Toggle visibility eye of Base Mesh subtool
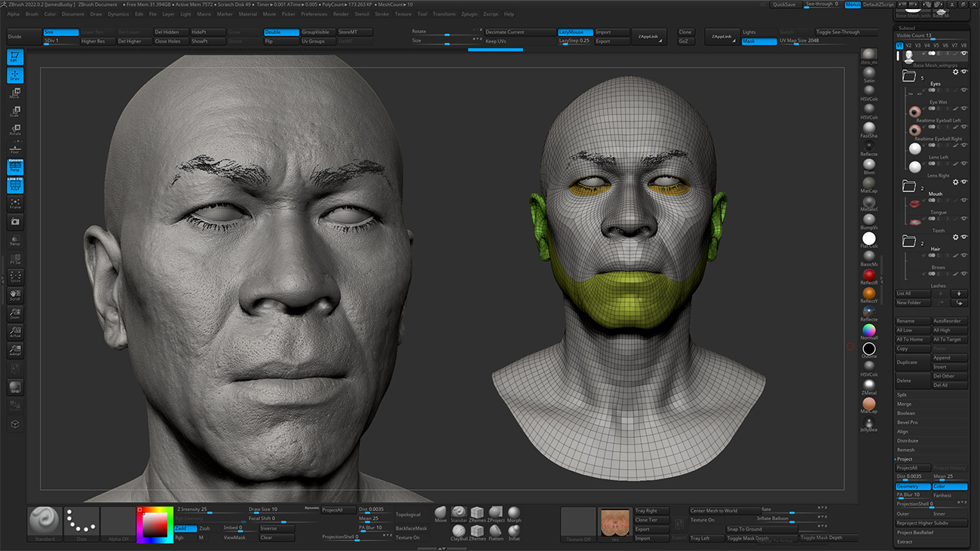This screenshot has width=980, height=551. (964, 54)
